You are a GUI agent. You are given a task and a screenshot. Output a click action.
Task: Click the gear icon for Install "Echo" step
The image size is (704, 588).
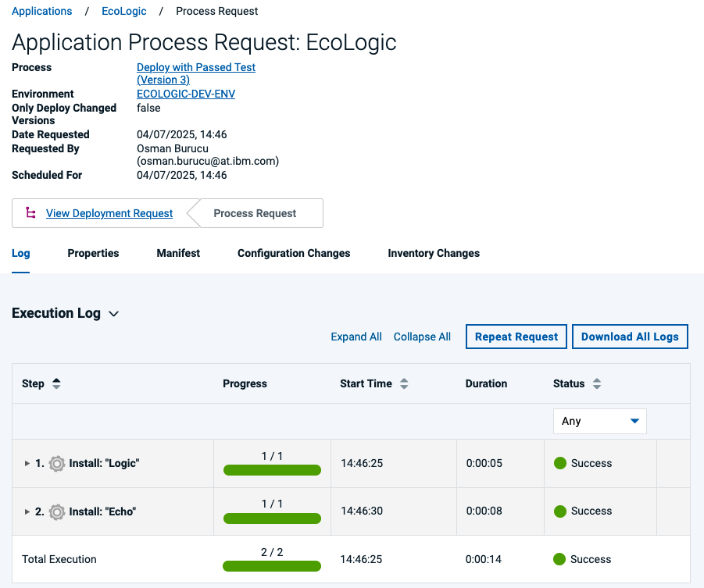[56, 511]
